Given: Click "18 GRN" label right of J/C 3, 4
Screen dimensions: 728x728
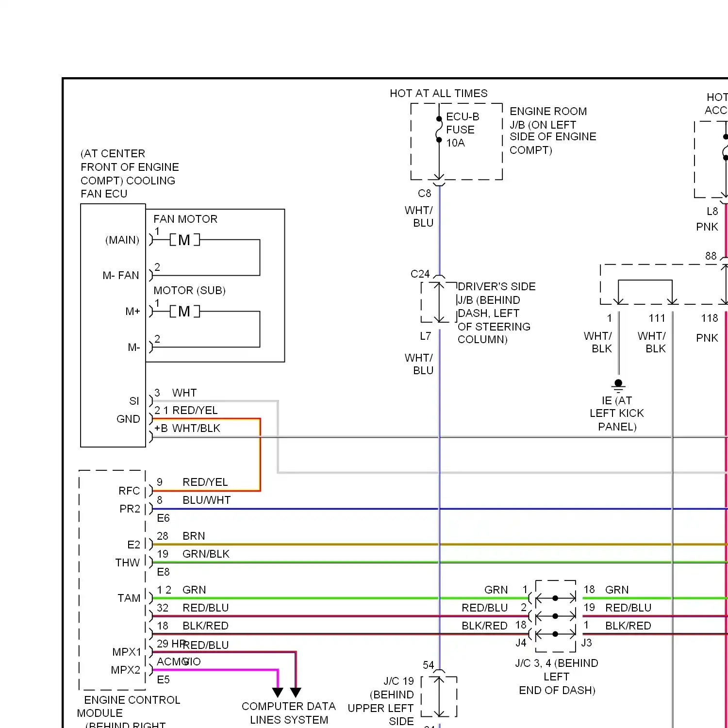Looking at the screenshot, I should (606, 590).
